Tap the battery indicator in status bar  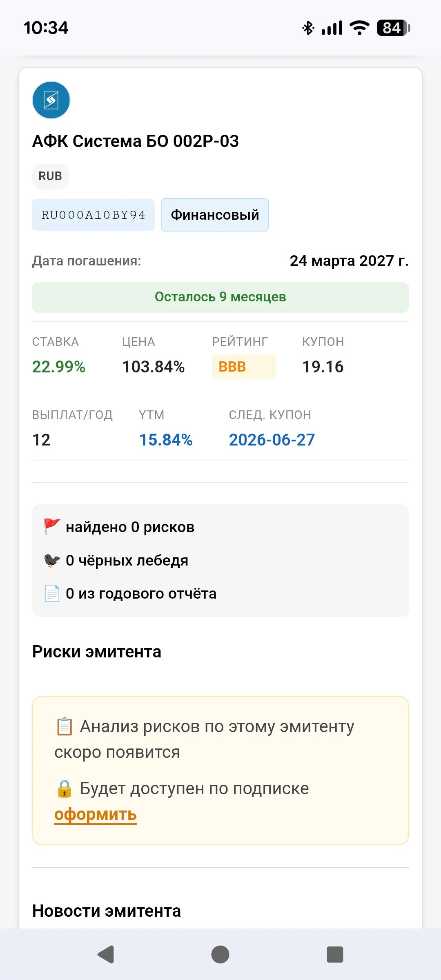(393, 28)
